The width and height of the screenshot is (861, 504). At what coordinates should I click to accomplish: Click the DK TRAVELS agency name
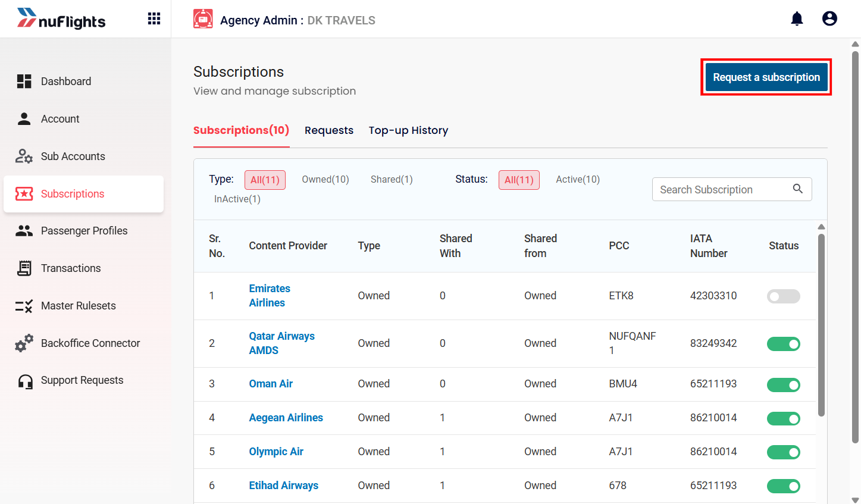point(341,20)
